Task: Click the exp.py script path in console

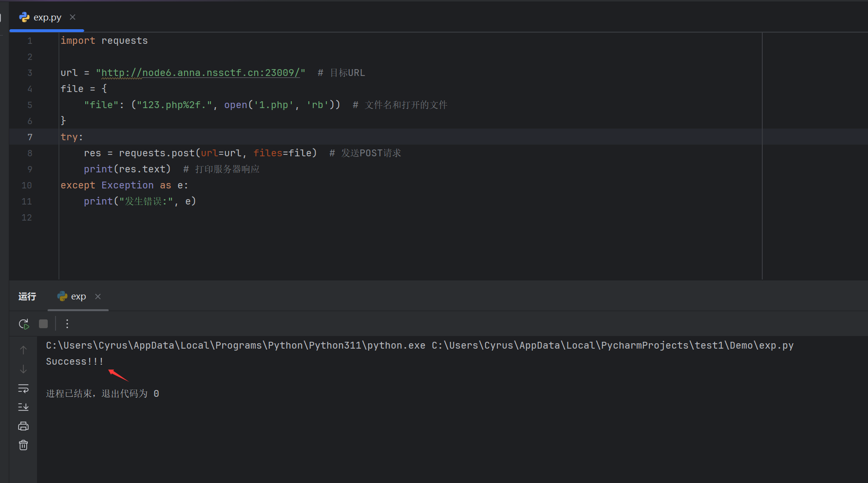Action: pos(613,345)
